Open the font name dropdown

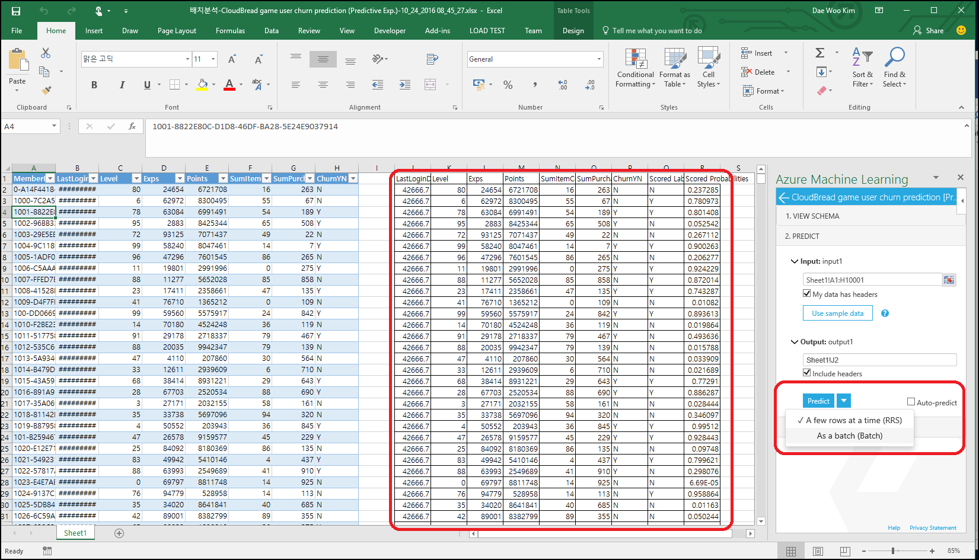187,59
